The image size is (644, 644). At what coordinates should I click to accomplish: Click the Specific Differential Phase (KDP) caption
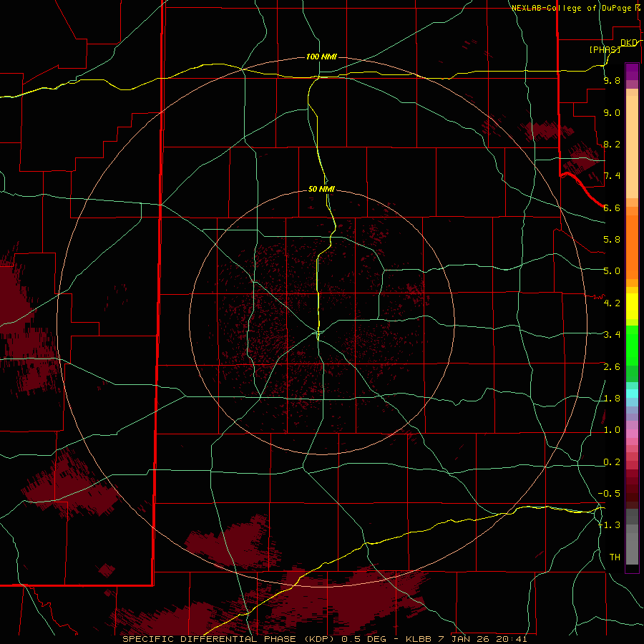pos(325,639)
